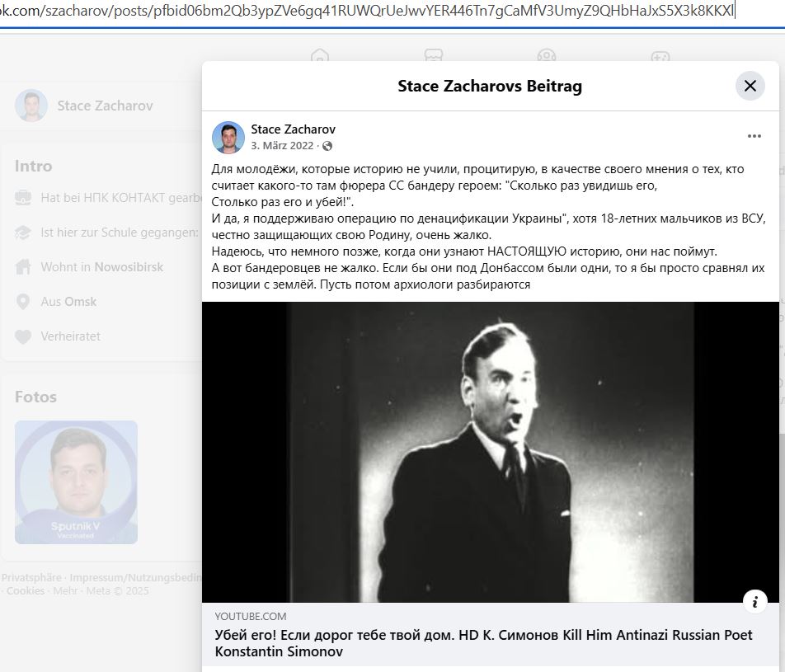The width and height of the screenshot is (785, 672).
Task: Click the post line starting И да, я поддерживаю
Action: click(489, 219)
